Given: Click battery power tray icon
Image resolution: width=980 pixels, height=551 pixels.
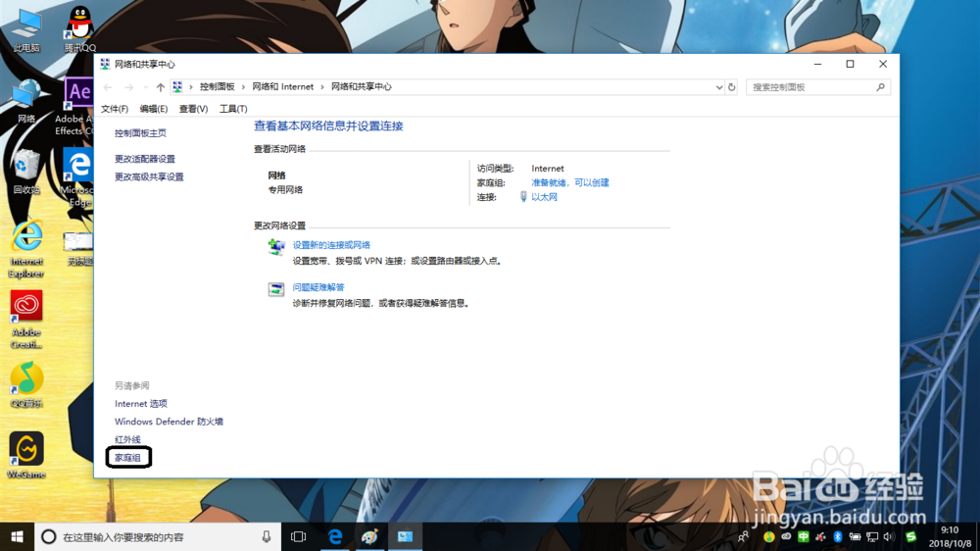Looking at the screenshot, I should pyautogui.click(x=855, y=536).
